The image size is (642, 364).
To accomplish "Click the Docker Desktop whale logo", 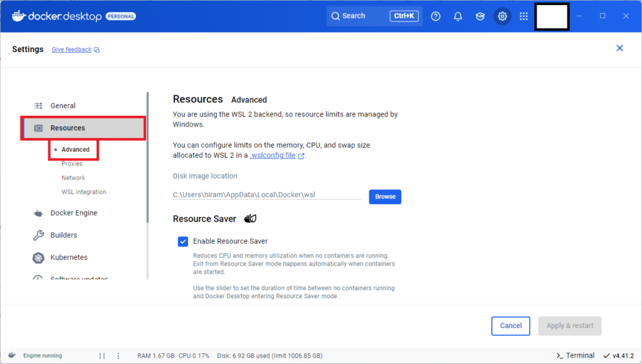I will click(x=19, y=16).
